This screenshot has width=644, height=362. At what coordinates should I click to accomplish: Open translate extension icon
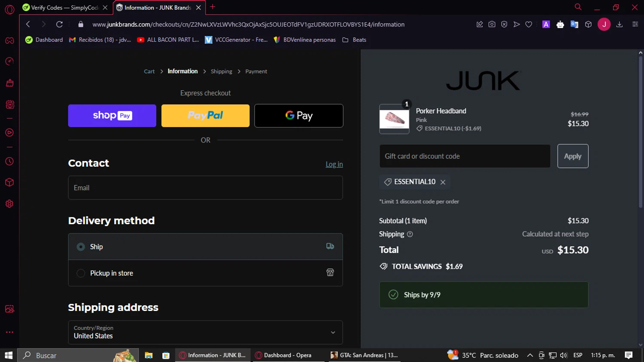pyautogui.click(x=574, y=24)
